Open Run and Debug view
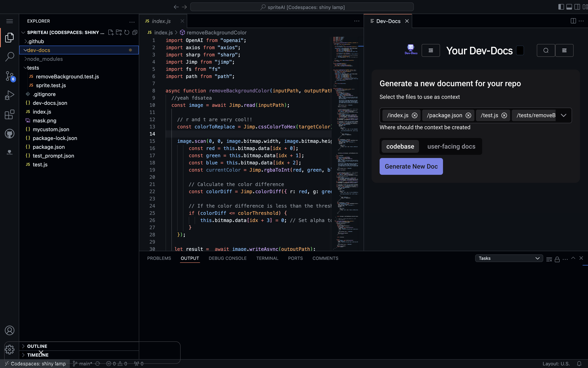The height and width of the screenshot is (368, 588). pyautogui.click(x=9, y=95)
